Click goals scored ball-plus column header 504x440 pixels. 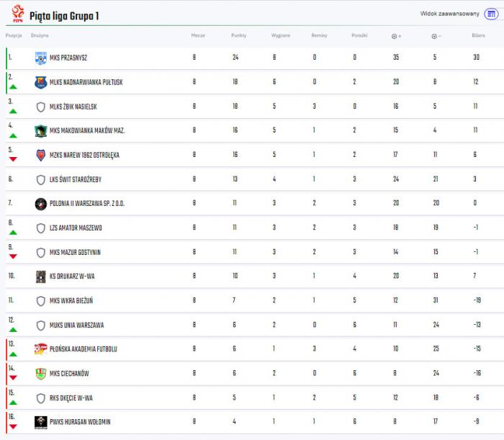396,36
